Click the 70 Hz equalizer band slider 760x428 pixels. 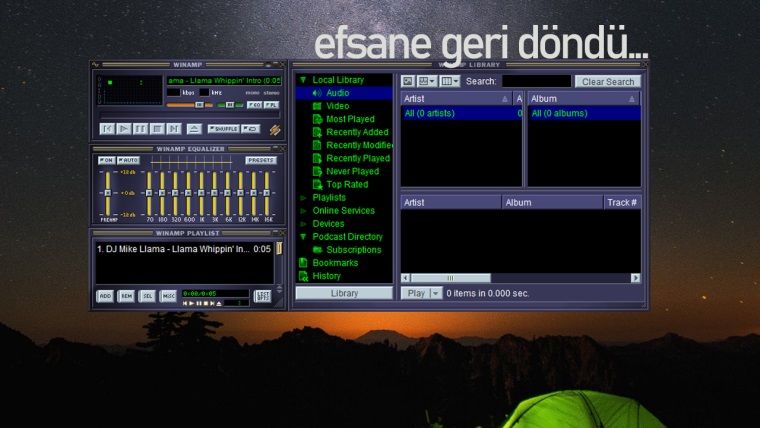tap(149, 193)
